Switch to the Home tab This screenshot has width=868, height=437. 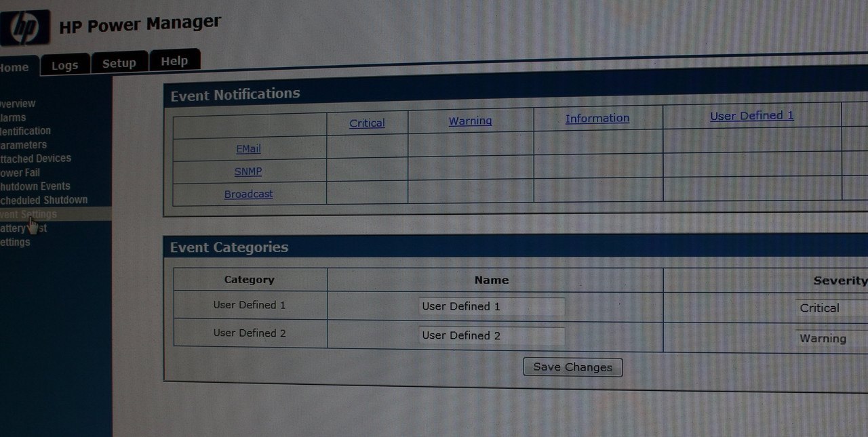pyautogui.click(x=15, y=67)
